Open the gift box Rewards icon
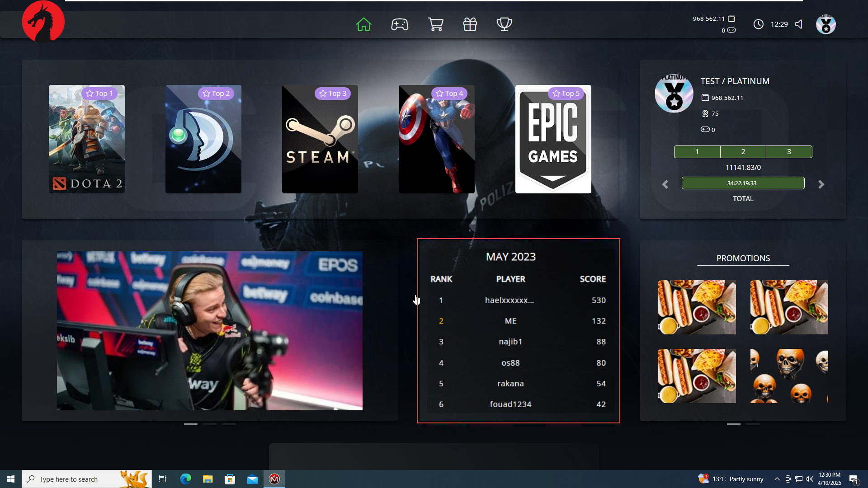 coord(470,24)
